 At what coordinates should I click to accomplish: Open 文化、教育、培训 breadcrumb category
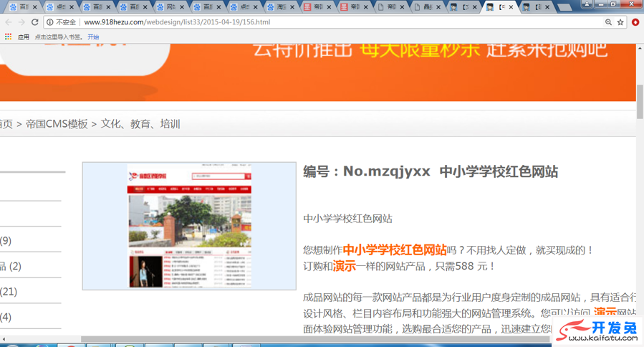[x=140, y=124]
